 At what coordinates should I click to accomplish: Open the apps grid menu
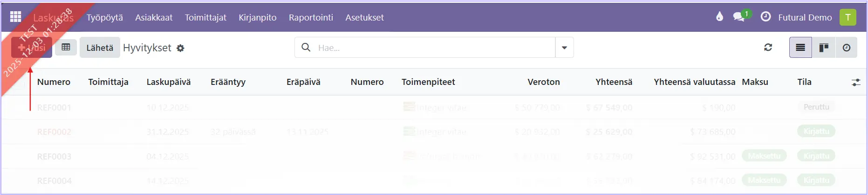15,17
